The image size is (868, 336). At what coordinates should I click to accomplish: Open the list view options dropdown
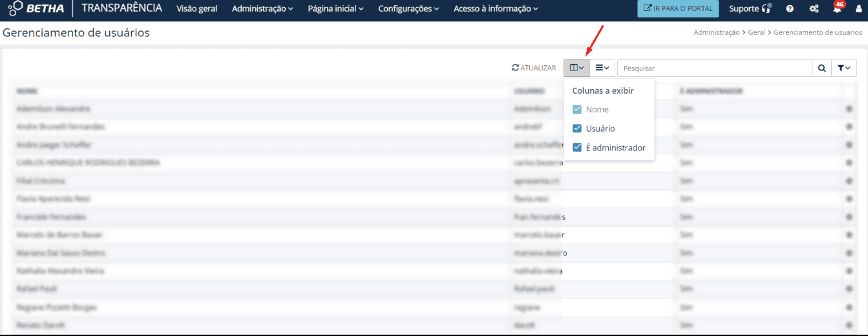(602, 68)
